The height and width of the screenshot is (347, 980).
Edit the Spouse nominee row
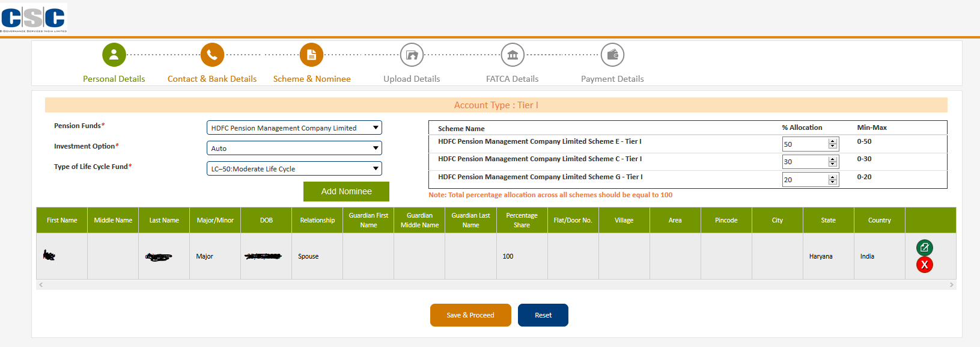925,247
